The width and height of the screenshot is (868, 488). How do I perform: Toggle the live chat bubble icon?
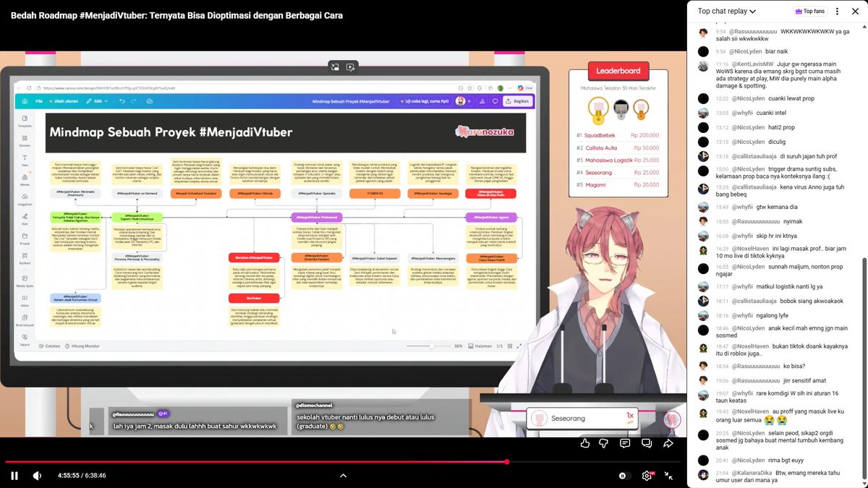[x=647, y=443]
